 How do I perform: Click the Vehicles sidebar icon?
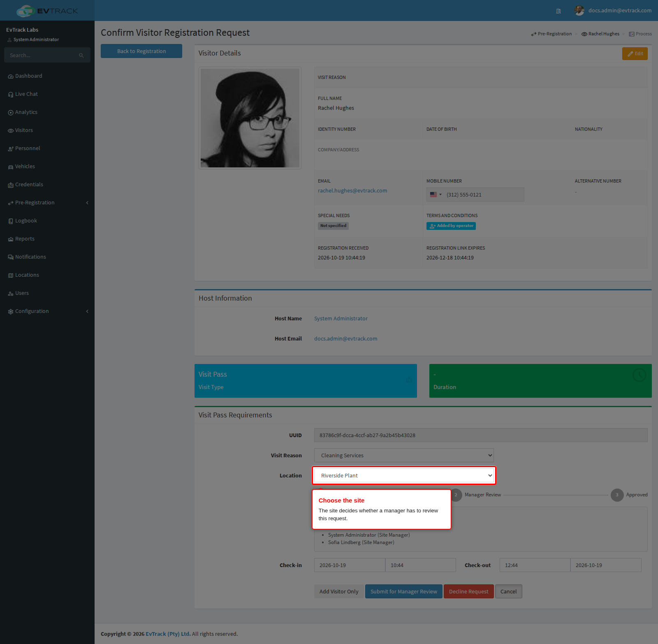[x=11, y=167]
